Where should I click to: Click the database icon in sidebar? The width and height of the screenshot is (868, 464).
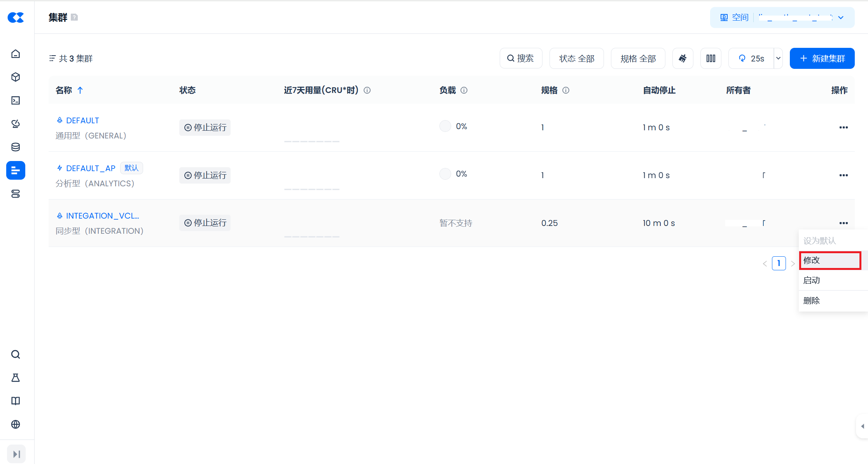(16, 147)
